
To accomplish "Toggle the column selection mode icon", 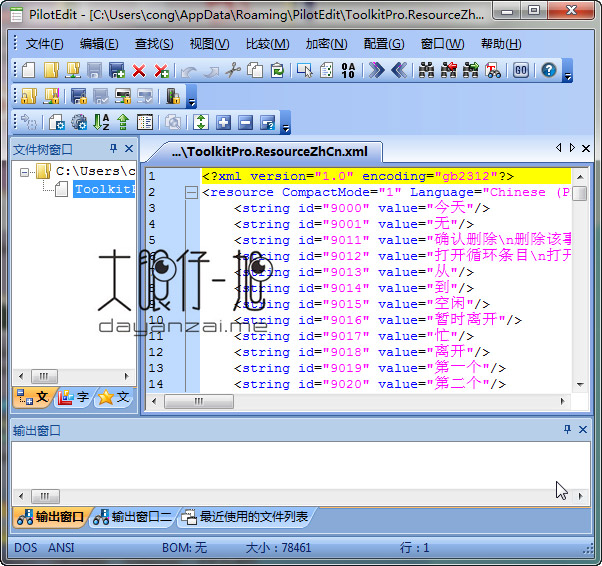I will click(304, 70).
